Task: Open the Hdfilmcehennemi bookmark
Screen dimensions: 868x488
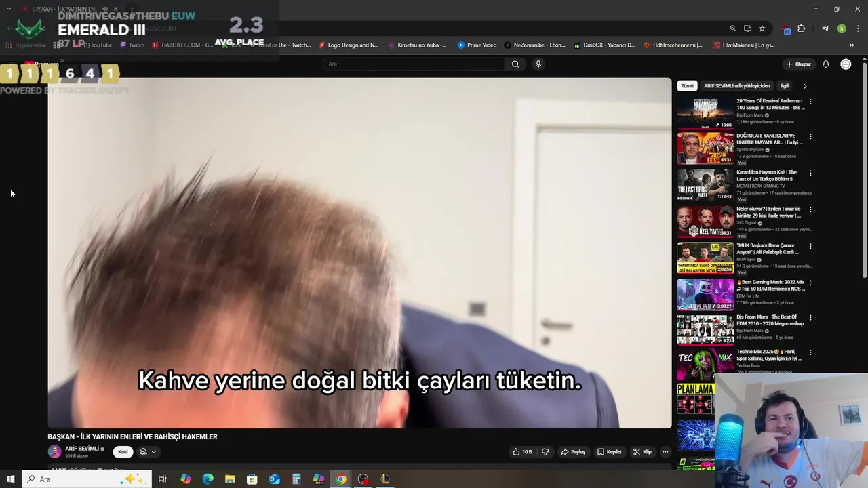Action: point(673,45)
